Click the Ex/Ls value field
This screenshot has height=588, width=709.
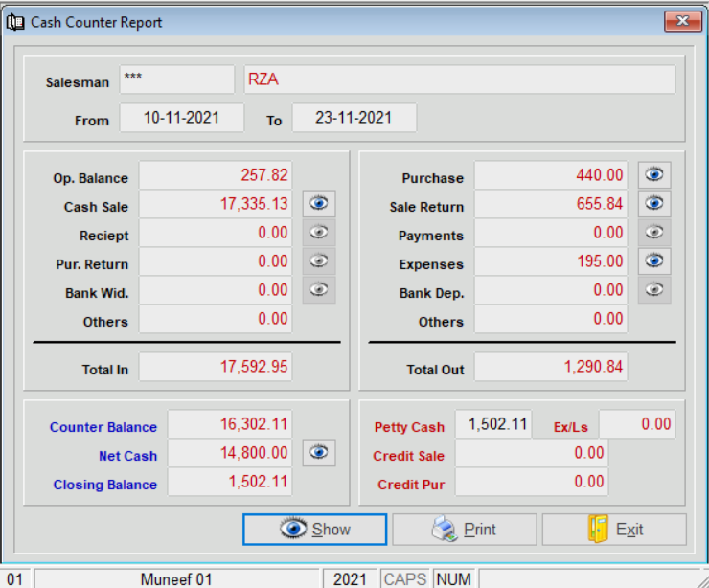pyautogui.click(x=637, y=424)
